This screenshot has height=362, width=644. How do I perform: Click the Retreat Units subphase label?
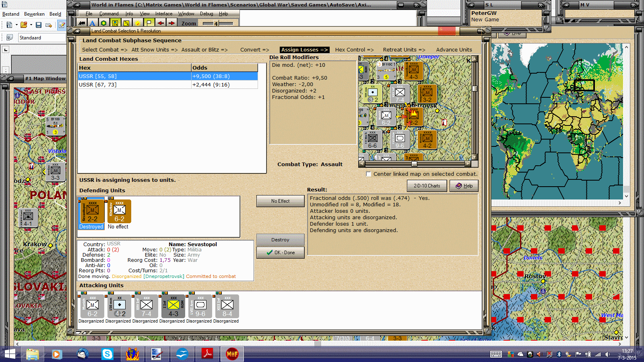click(x=404, y=50)
